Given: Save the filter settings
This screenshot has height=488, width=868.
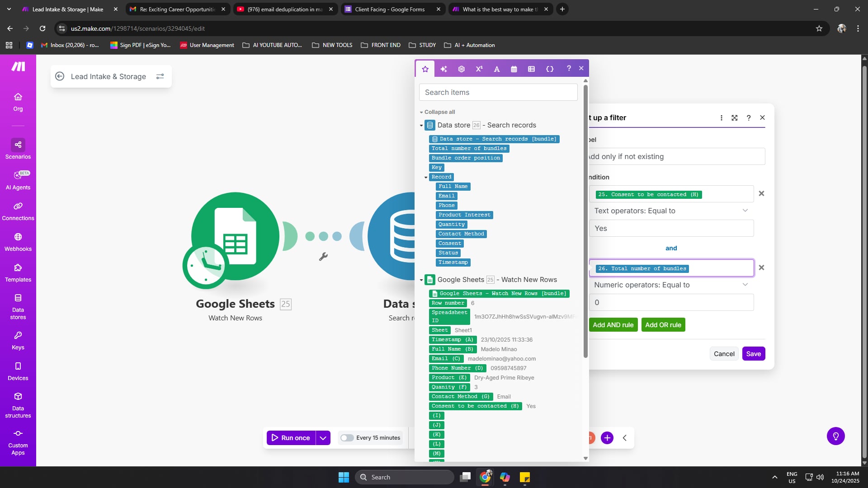Looking at the screenshot, I should [753, 353].
